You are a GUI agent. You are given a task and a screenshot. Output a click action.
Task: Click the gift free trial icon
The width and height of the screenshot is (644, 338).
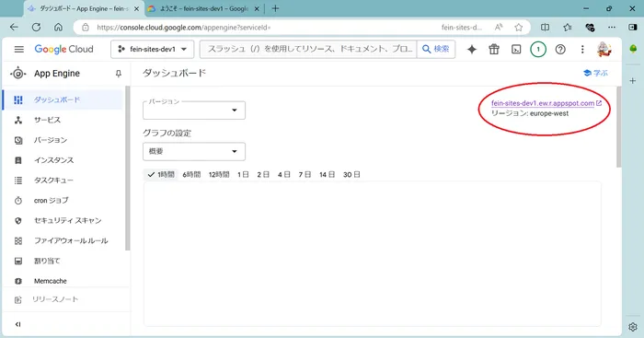coord(494,50)
